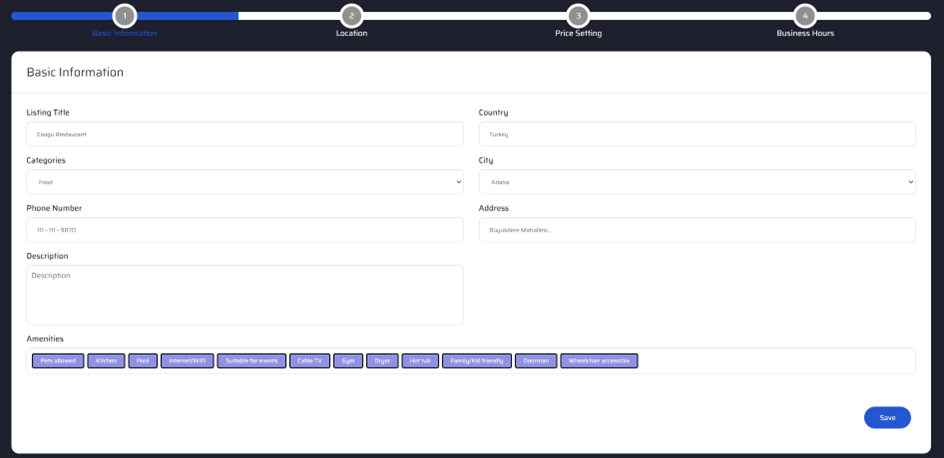Click the Basic Information card heading

(75, 72)
